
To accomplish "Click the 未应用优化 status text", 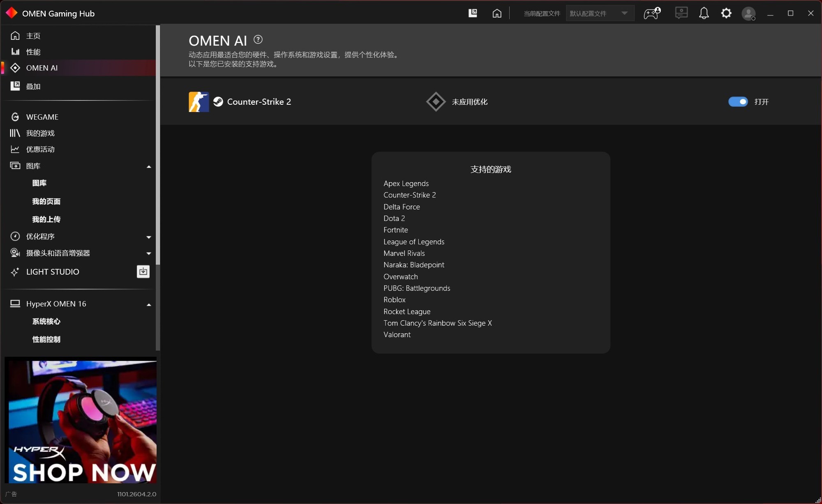I will (470, 102).
